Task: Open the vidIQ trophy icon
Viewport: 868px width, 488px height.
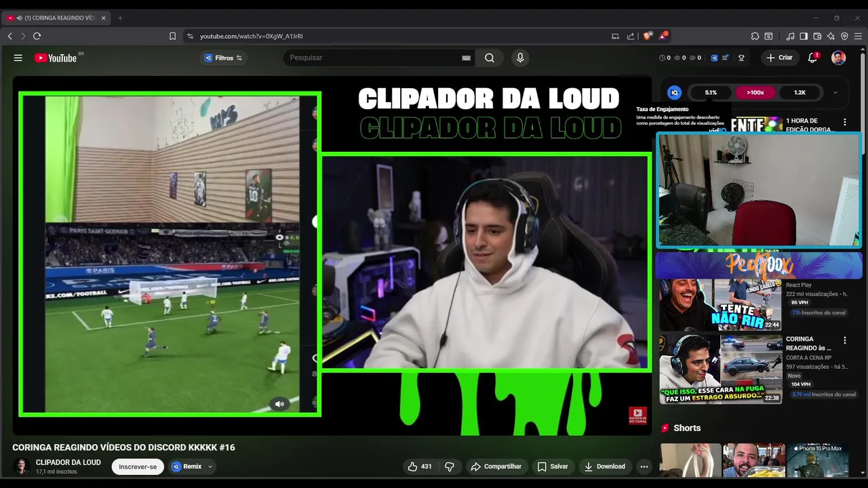Action: (741, 58)
